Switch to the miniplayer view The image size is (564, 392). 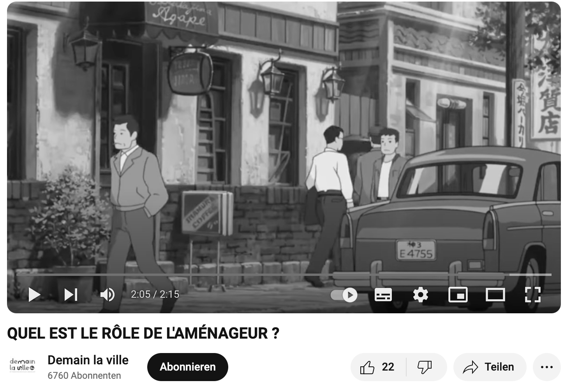458,295
